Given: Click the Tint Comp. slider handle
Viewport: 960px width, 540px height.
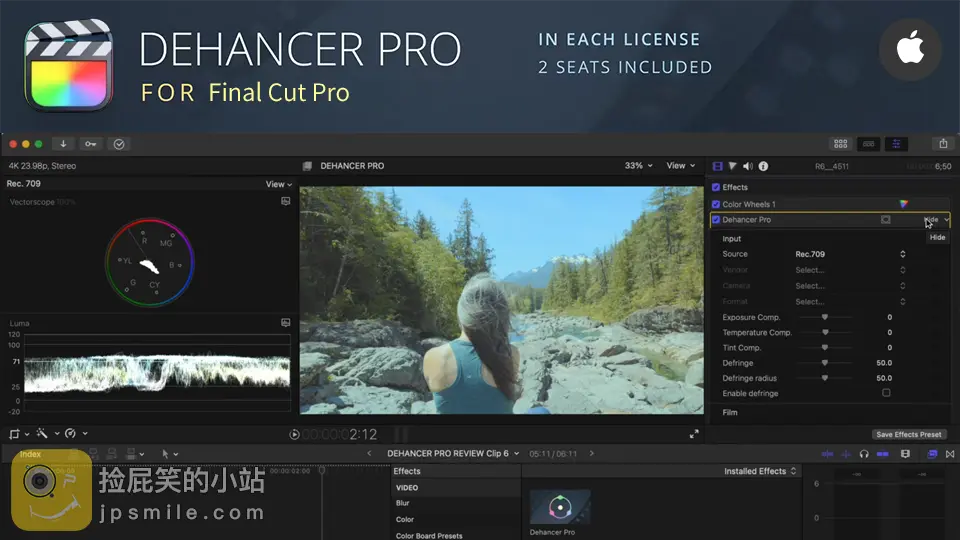Looking at the screenshot, I should click(x=825, y=348).
